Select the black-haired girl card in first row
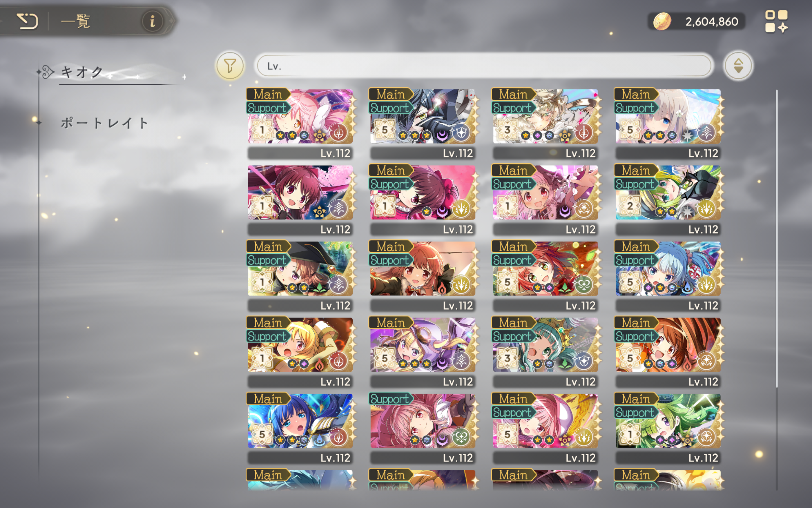 pyautogui.click(x=423, y=124)
